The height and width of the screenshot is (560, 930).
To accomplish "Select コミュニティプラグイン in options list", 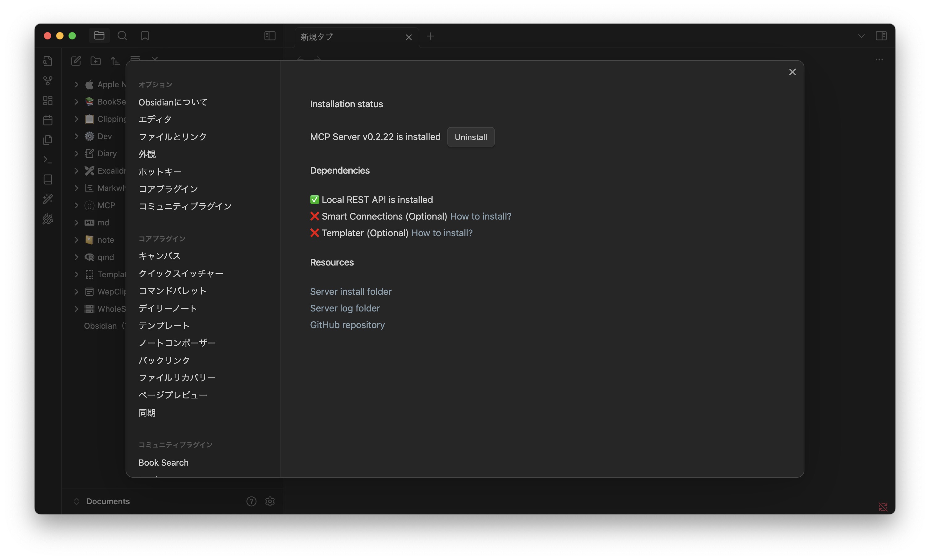I will tap(185, 206).
